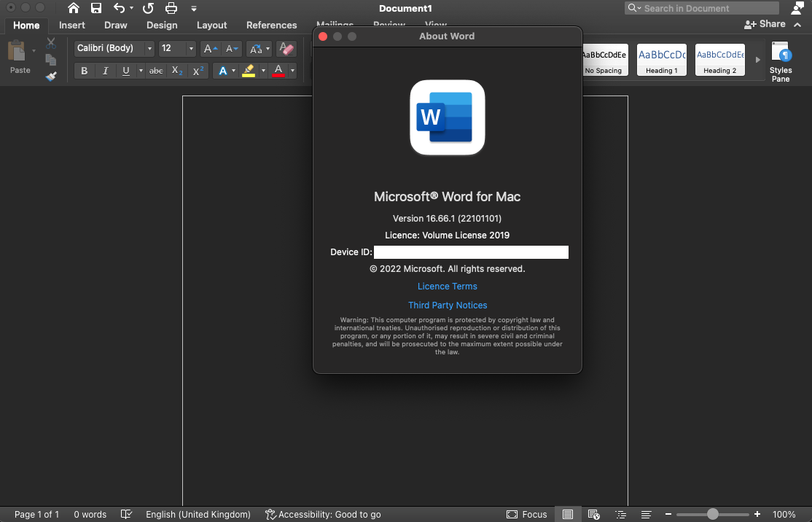Open the References tab

click(271, 25)
